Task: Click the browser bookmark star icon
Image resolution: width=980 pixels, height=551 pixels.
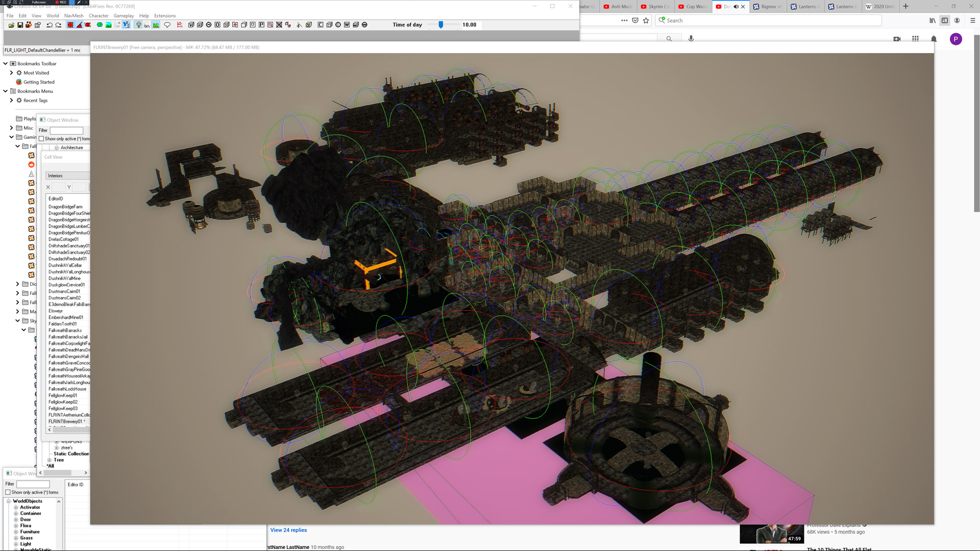Action: coord(646,20)
